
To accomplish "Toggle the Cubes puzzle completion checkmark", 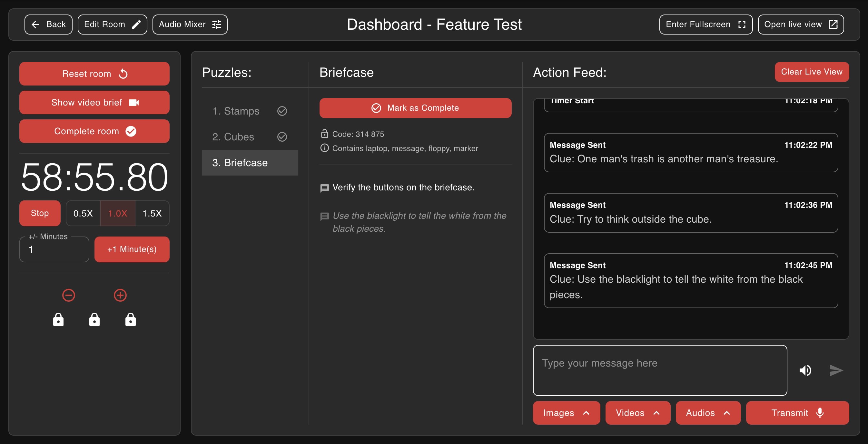I will (282, 137).
